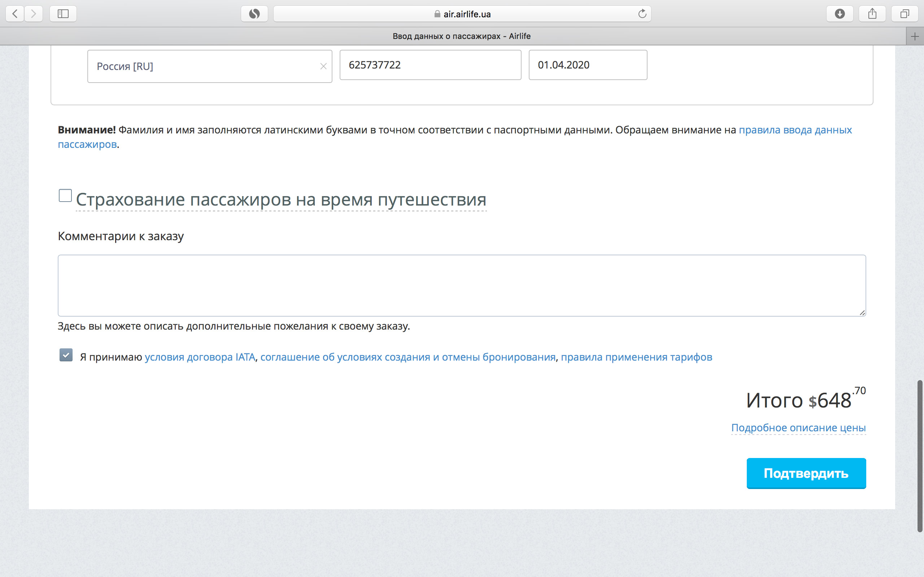Click the page vertical scrollbar
Screen dimensions: 924x577
pyautogui.click(x=919, y=455)
